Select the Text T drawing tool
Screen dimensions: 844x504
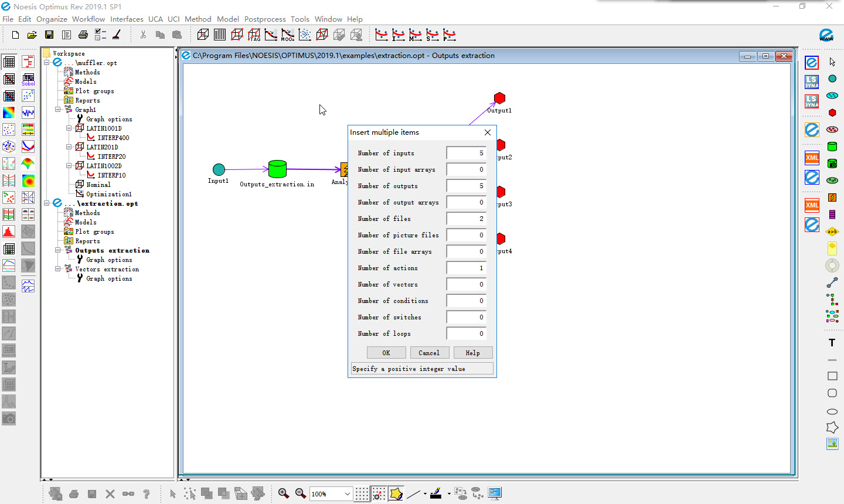(832, 343)
